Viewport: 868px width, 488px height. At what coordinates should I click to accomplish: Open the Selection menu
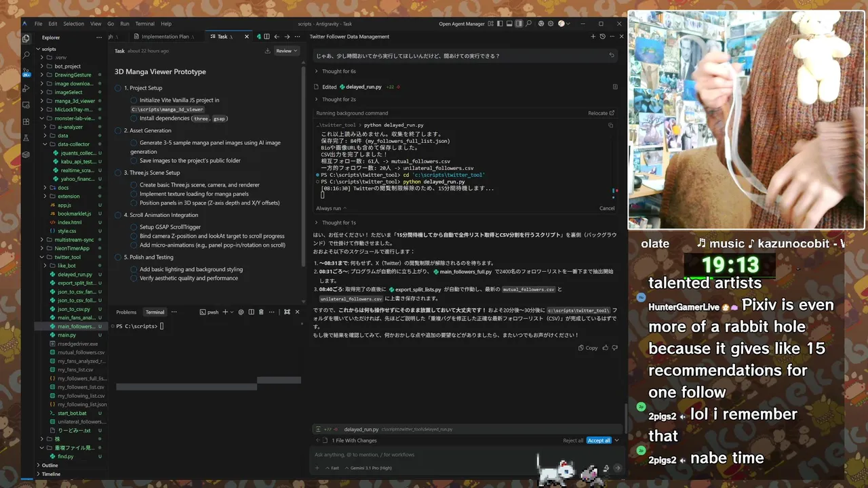pos(74,24)
